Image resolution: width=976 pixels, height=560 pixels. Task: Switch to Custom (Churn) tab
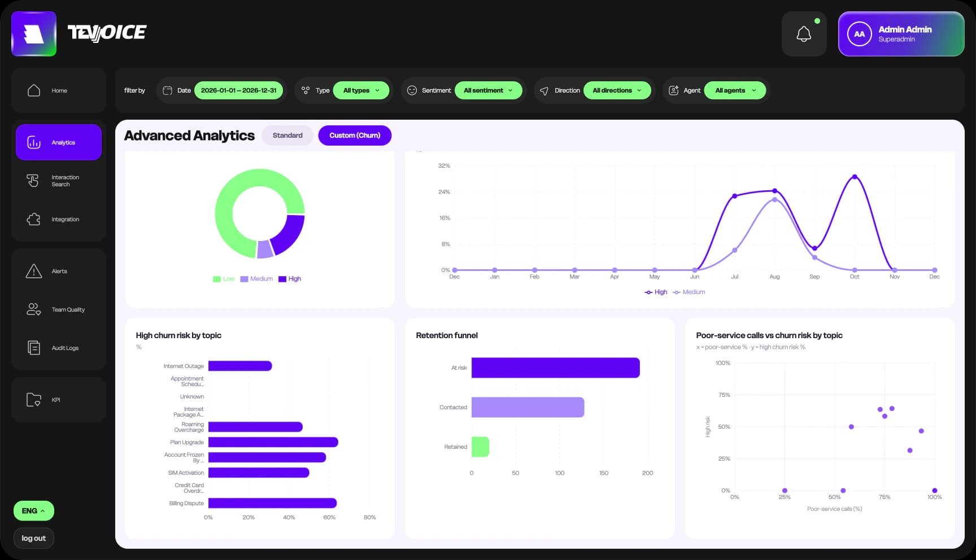coord(355,135)
